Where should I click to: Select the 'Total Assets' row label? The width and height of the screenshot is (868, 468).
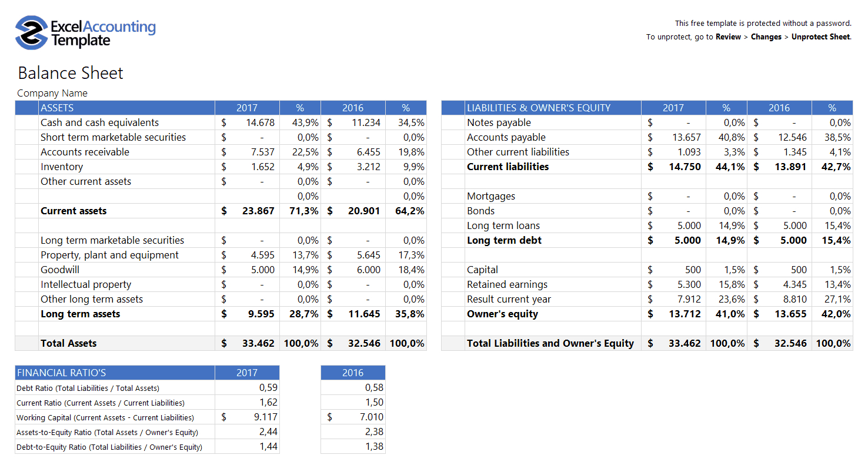tap(68, 343)
